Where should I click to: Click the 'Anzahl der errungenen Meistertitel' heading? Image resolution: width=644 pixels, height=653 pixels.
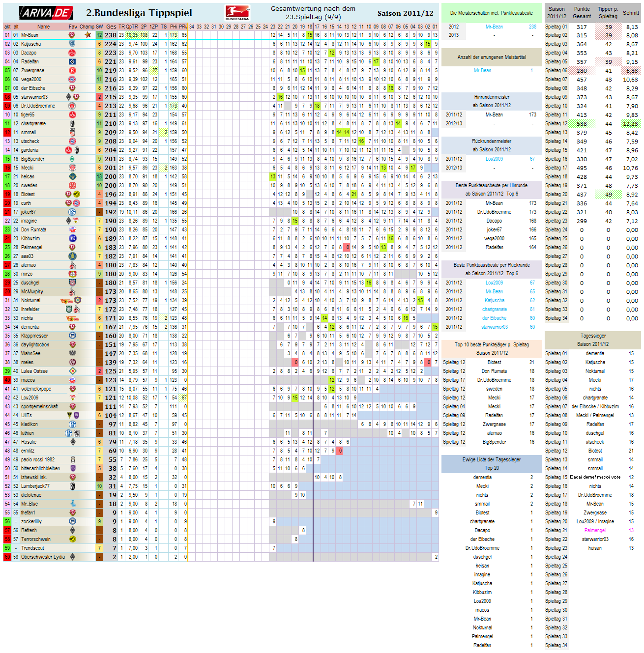coord(492,57)
